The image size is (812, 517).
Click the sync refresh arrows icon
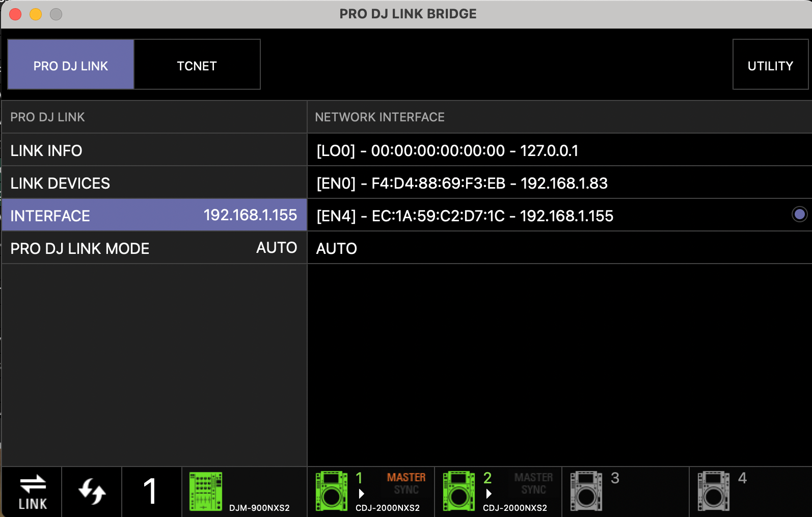[x=92, y=492]
